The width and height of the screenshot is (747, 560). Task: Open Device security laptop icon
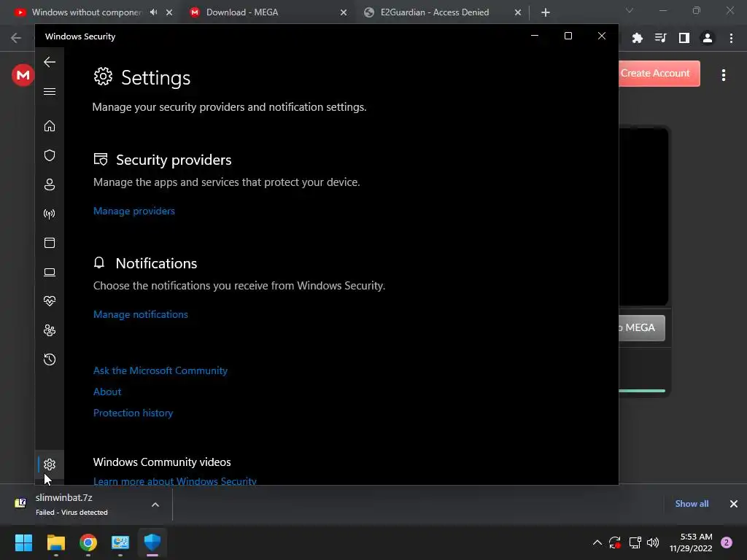[x=50, y=272]
